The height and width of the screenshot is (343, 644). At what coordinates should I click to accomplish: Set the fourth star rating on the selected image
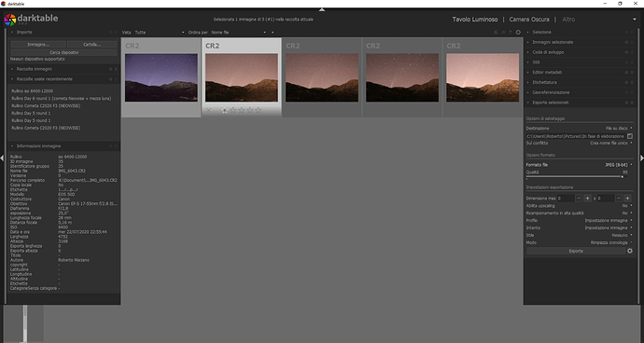[x=250, y=110]
